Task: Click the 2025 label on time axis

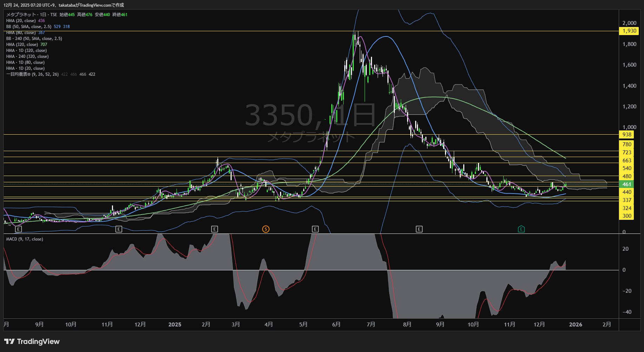Action: pos(175,325)
